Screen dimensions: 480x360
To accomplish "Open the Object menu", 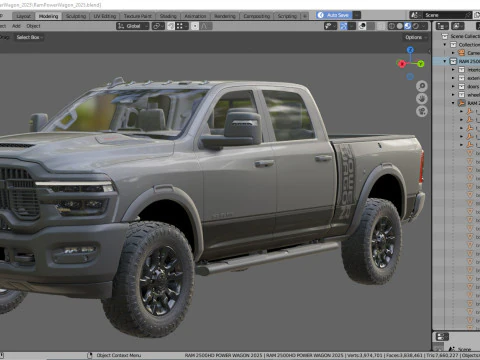I will point(33,26).
